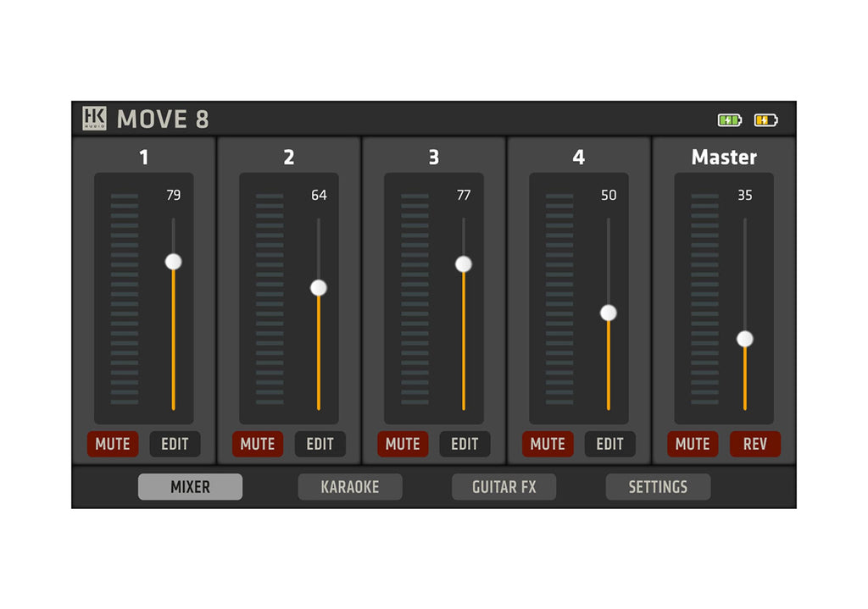Select the MIXER tab
This screenshot has height=609, width=868.
click(190, 487)
